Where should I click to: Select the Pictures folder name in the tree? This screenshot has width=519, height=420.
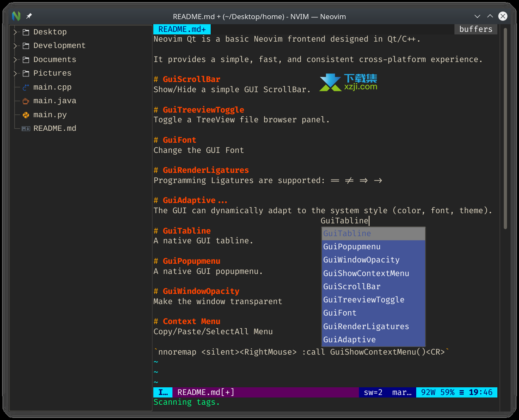click(53, 73)
